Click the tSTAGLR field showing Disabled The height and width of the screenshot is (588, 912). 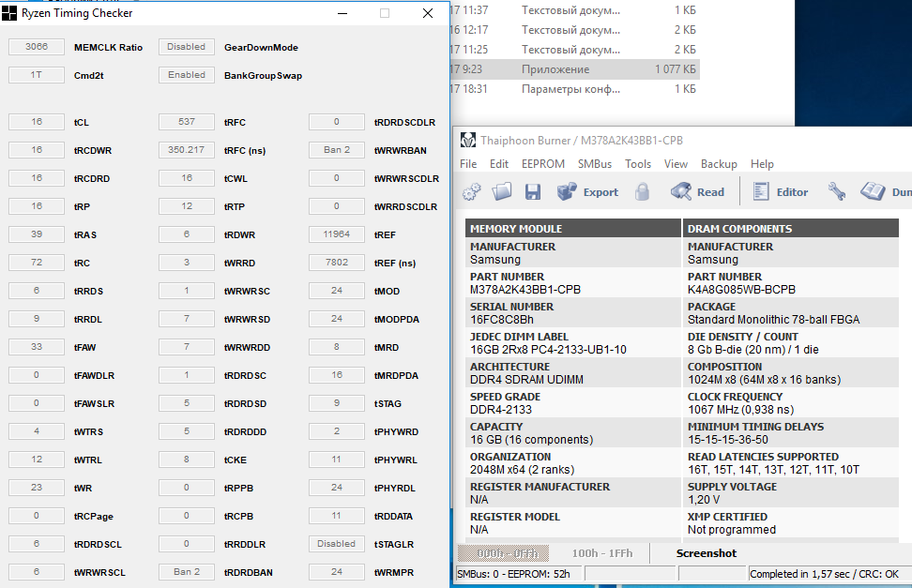click(x=337, y=544)
